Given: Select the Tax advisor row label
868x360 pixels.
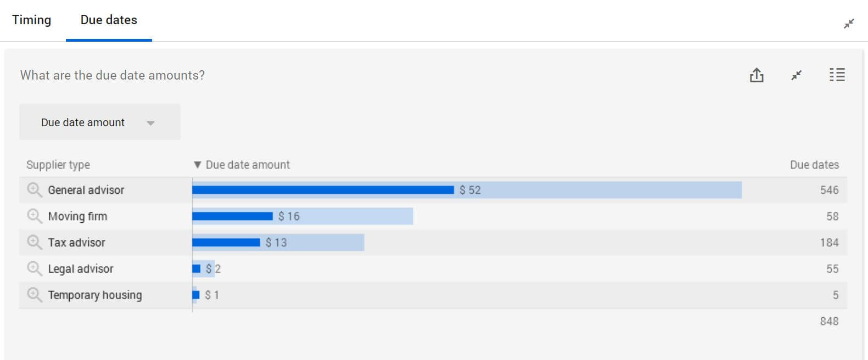Looking at the screenshot, I should [x=76, y=243].
